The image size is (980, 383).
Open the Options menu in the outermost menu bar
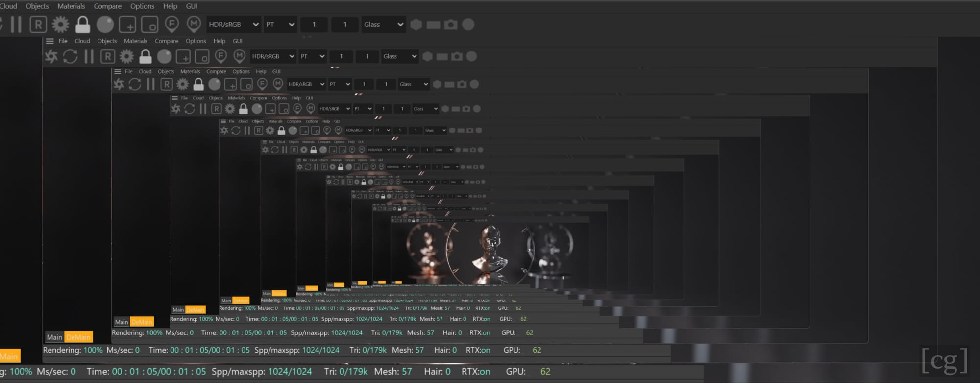[x=142, y=6]
